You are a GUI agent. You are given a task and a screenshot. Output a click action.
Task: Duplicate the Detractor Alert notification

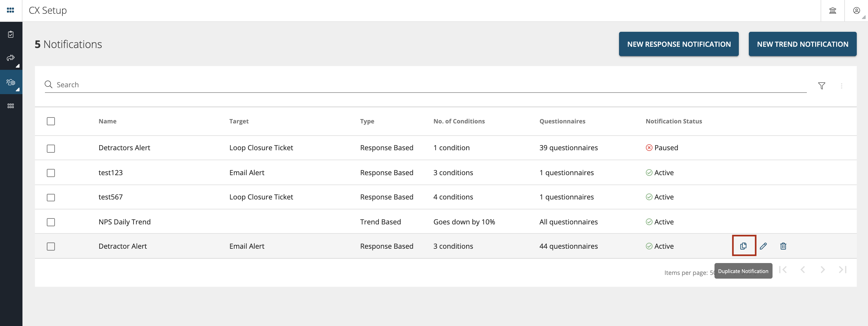(x=743, y=246)
